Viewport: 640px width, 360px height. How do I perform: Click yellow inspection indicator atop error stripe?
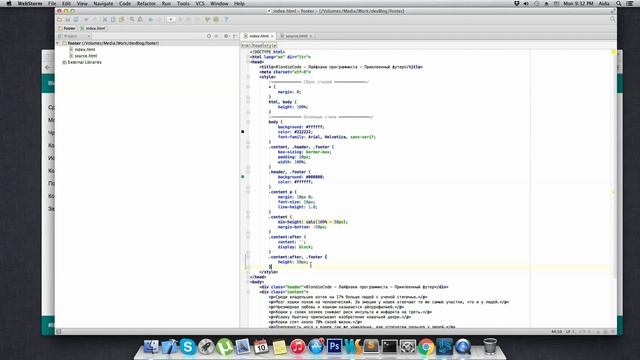(x=613, y=52)
